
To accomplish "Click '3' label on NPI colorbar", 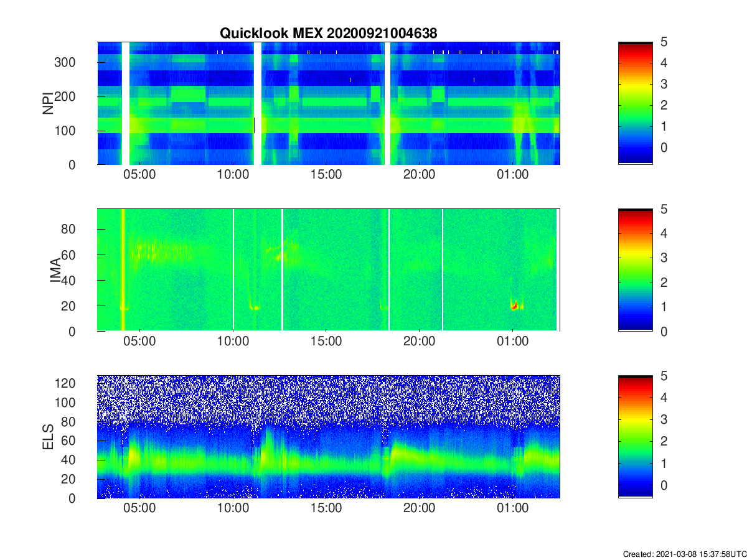I will tap(664, 84).
